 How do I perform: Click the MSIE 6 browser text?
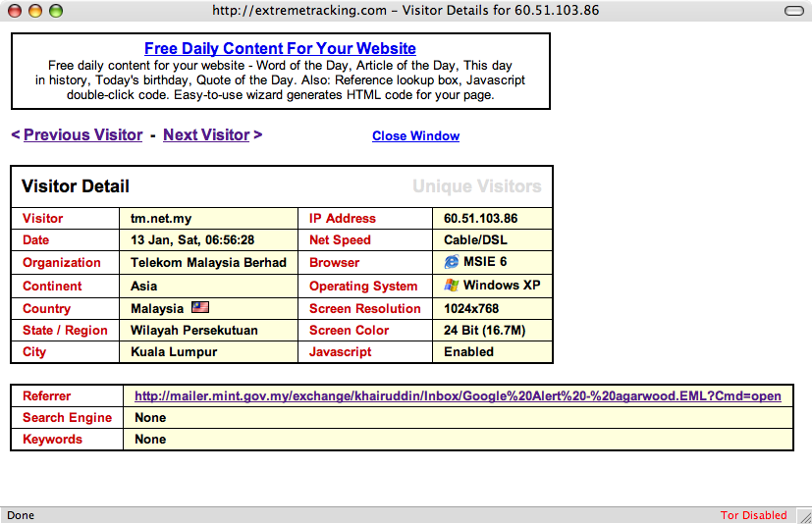click(x=485, y=261)
